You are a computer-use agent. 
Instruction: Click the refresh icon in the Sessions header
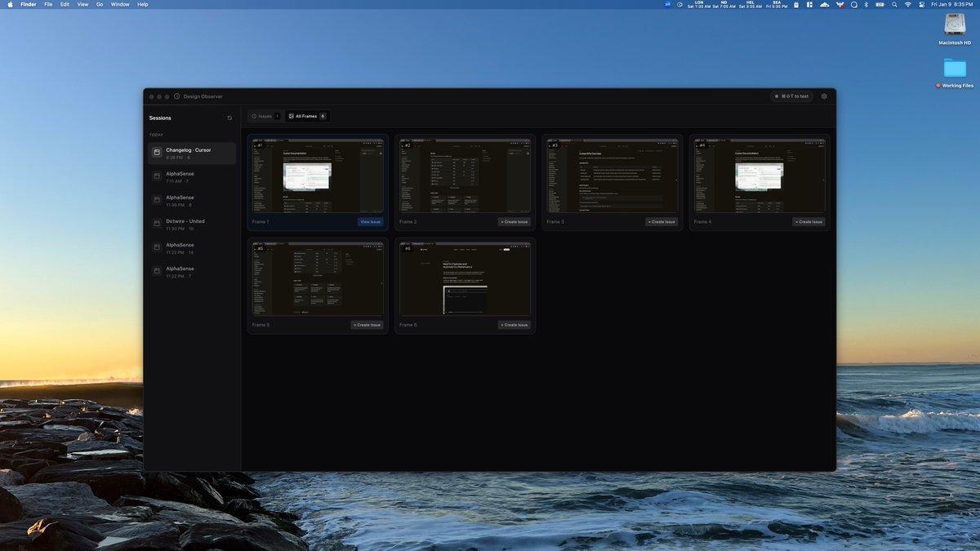229,118
